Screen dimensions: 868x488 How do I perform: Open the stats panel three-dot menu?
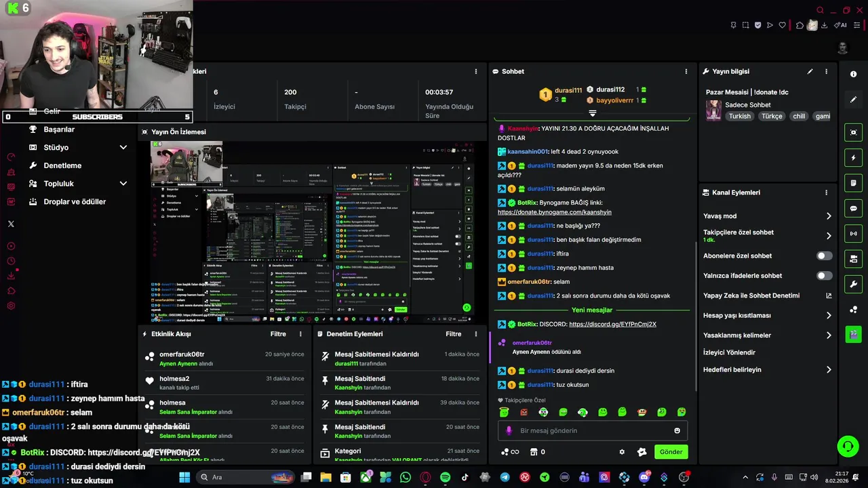[x=475, y=71]
